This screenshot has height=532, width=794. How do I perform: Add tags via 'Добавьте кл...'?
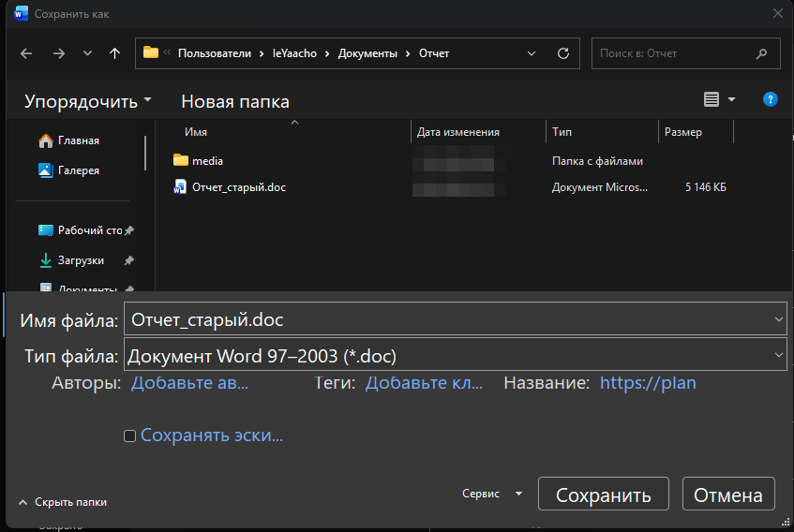click(424, 382)
